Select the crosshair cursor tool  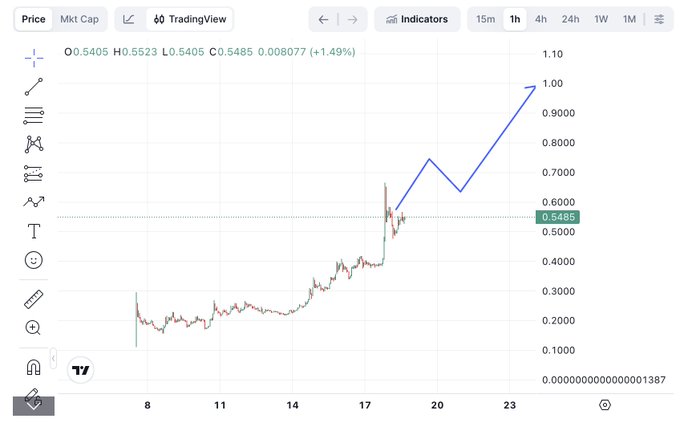click(x=34, y=58)
